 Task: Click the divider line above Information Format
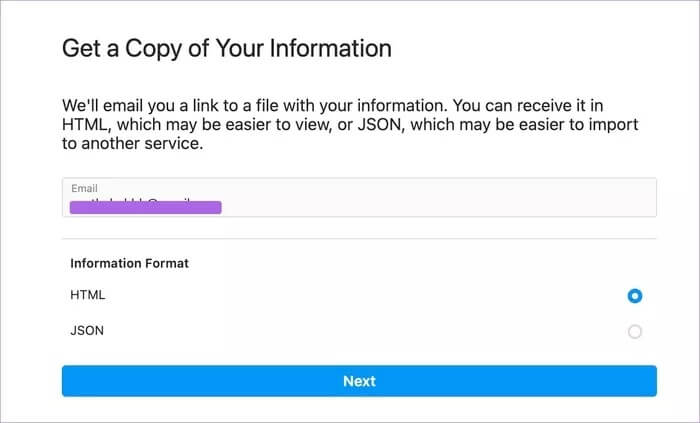point(359,239)
